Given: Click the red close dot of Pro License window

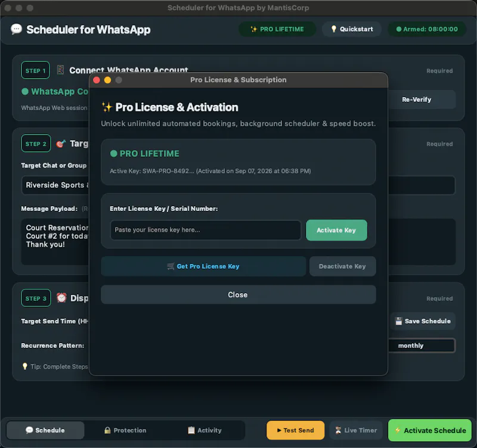Looking at the screenshot, I should pyautogui.click(x=97, y=80).
